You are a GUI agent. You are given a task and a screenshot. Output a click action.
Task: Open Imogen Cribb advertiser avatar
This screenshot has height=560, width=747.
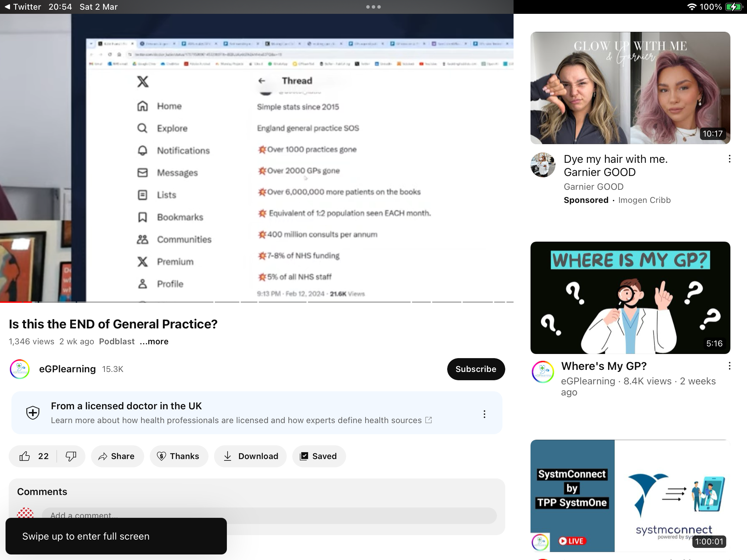543,165
